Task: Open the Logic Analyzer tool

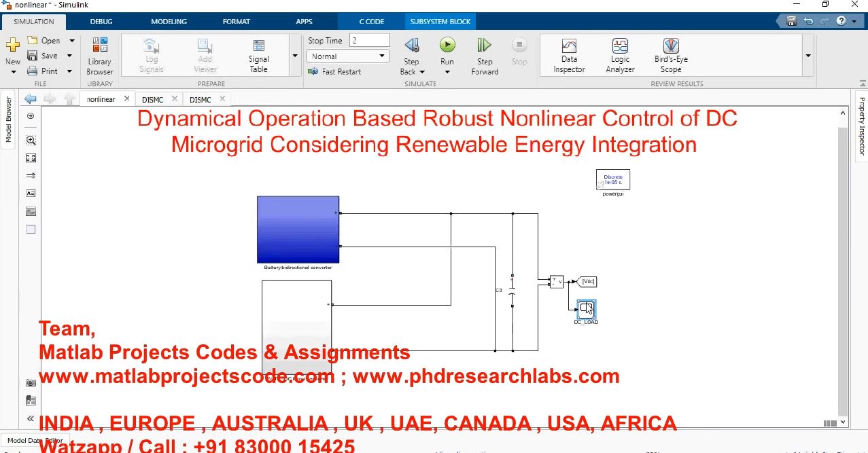Action: point(620,56)
